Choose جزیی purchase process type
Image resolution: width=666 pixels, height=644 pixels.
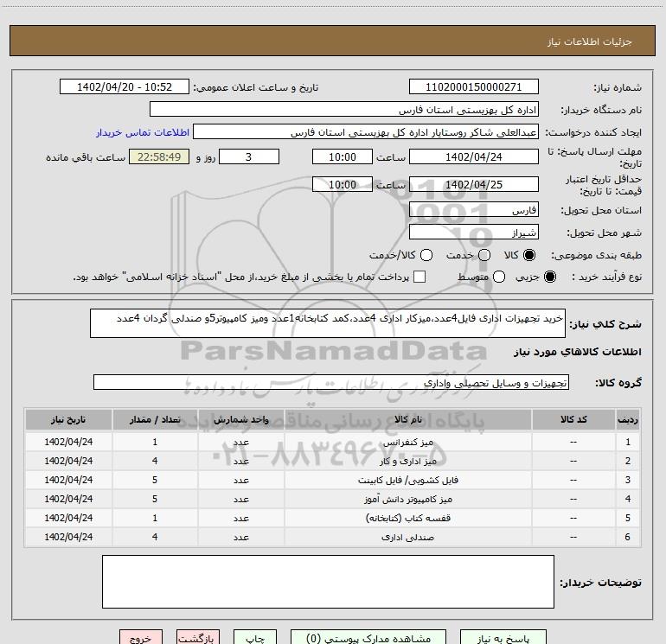click(550, 277)
